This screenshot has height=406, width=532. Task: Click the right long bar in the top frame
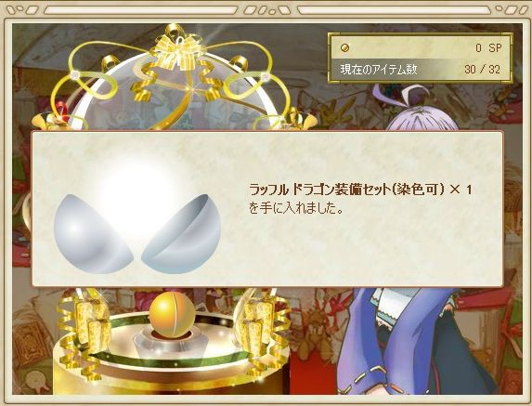pyautogui.click(x=394, y=10)
